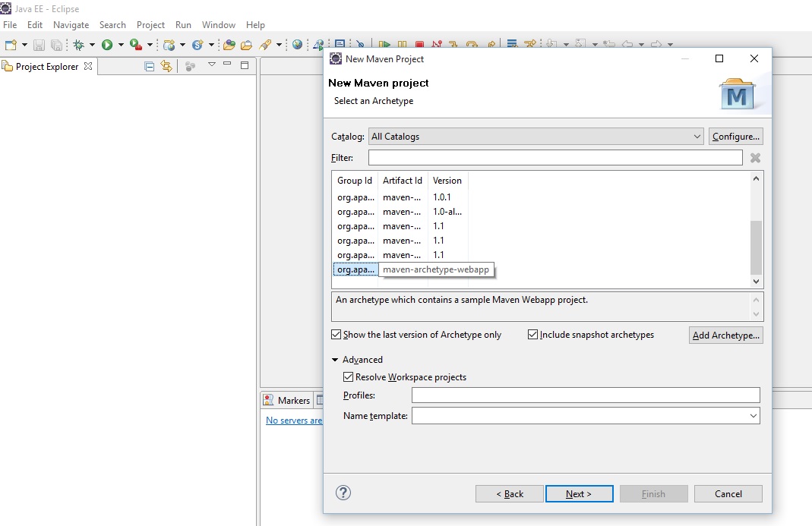Image resolution: width=812 pixels, height=526 pixels.
Task: Click the archetype list scroll-up arrow
Action: coord(756,178)
